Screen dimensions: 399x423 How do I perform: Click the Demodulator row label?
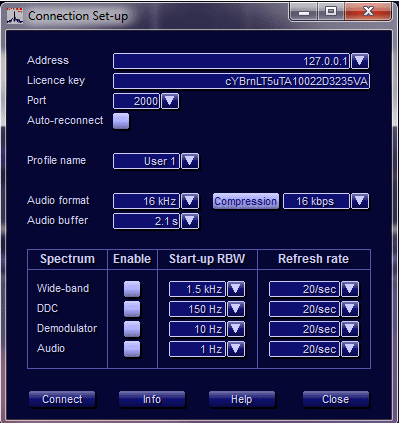[67, 328]
